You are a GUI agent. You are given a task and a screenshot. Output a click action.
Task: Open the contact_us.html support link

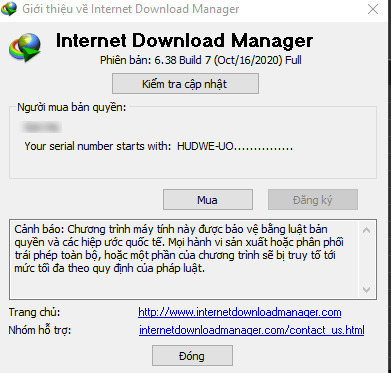pyautogui.click(x=252, y=330)
